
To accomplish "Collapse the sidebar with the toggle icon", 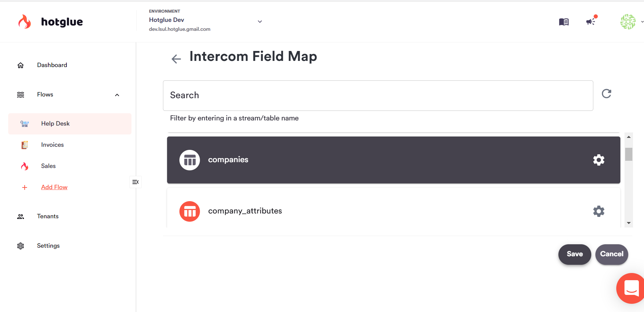I will point(135,182).
